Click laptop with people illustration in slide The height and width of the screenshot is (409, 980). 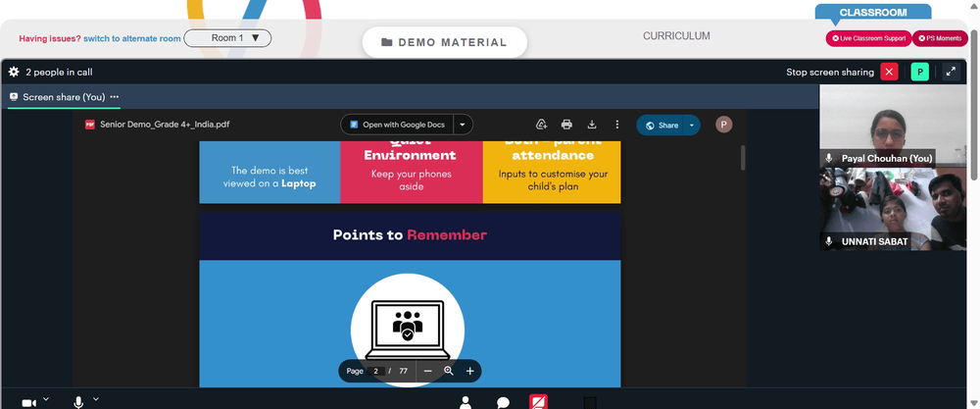click(x=408, y=329)
